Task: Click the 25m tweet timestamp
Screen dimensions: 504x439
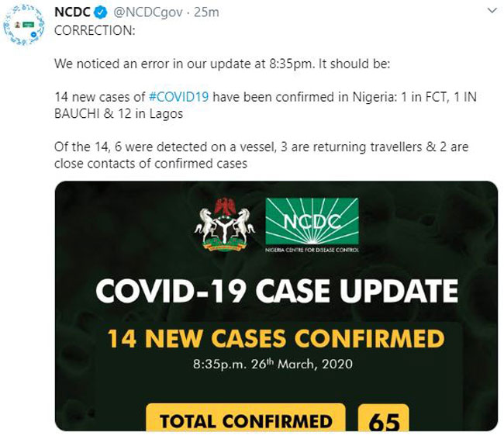Action: pos(207,12)
